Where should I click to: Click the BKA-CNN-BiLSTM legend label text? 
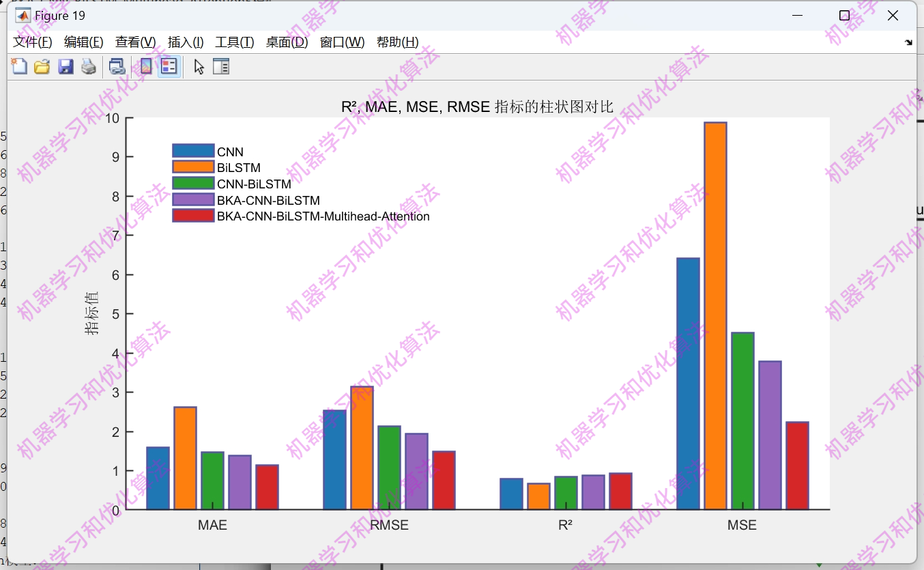268,200
